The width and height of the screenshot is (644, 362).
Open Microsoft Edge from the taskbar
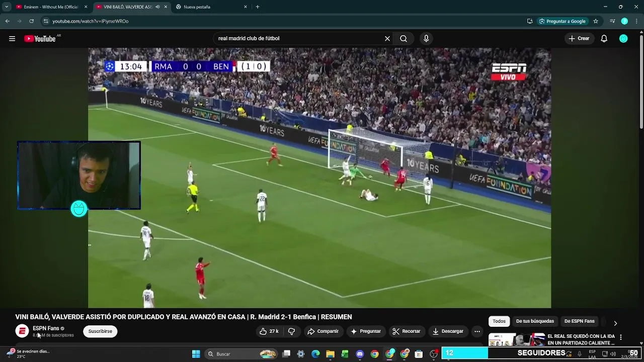(x=315, y=354)
